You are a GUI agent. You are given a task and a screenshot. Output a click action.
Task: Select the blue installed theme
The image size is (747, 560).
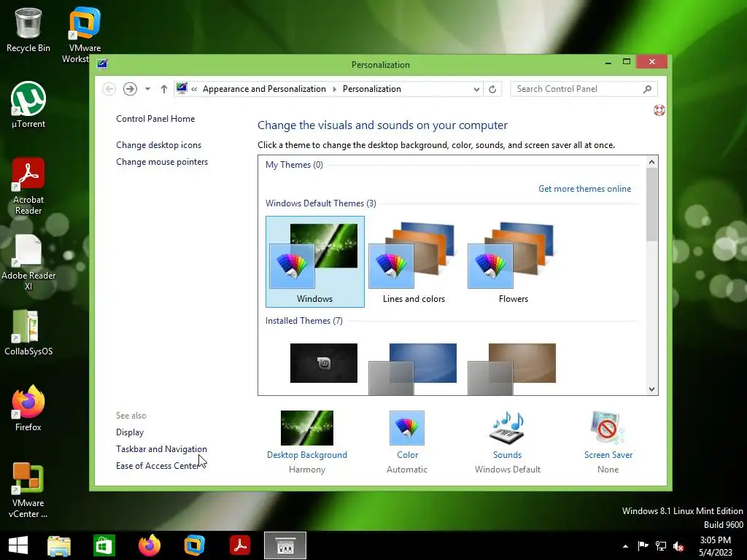tap(414, 369)
